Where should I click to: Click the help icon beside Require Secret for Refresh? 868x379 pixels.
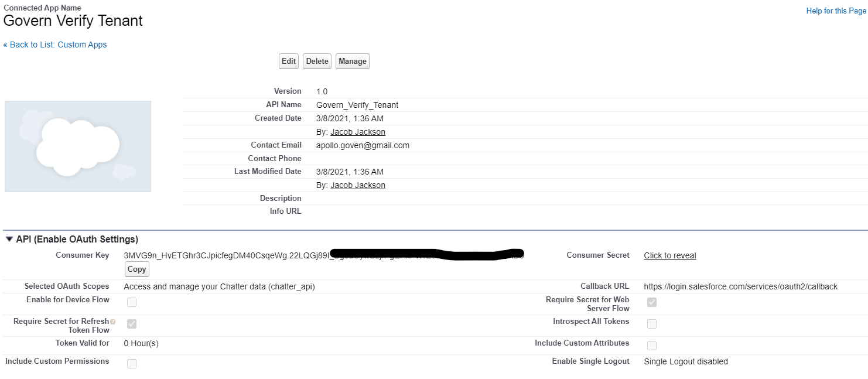tap(112, 322)
